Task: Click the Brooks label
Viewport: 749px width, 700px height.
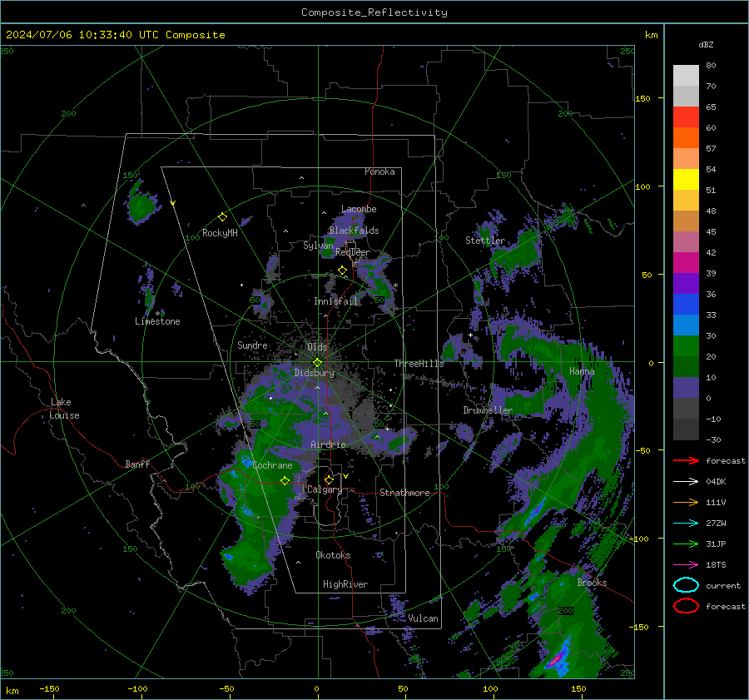Action: (x=592, y=583)
